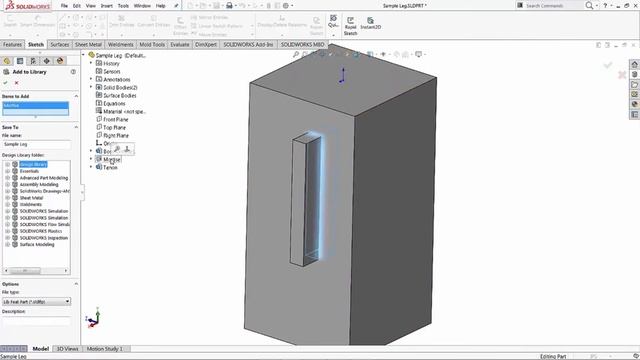Viewport: 640px width, 360px height.
Task: Expand the Design Library folder node
Action: pos(7,164)
